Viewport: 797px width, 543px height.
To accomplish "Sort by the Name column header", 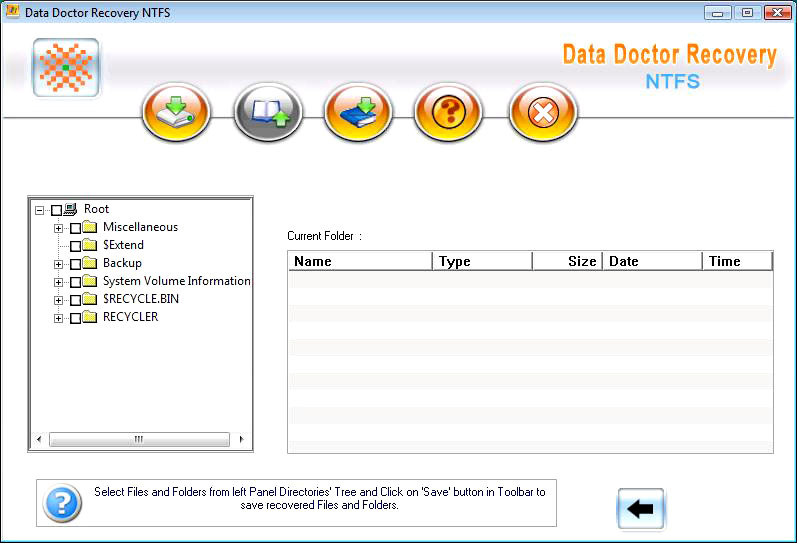I will (360, 261).
